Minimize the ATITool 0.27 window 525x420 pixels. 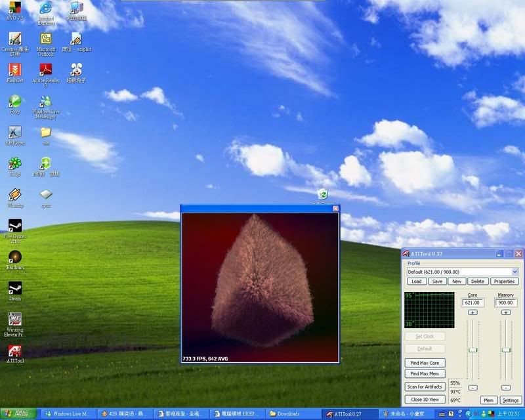[499, 254]
